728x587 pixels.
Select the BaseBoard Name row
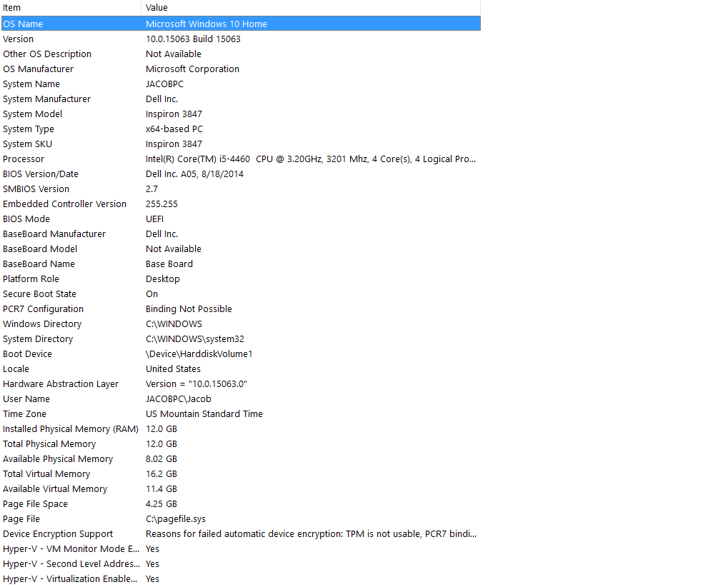(241, 264)
